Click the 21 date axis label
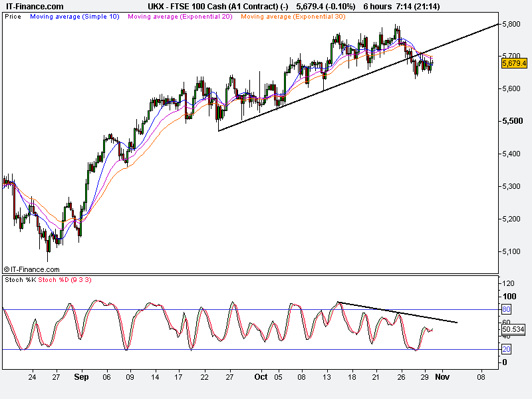The height and width of the screenshot is (399, 532). pos(376,377)
